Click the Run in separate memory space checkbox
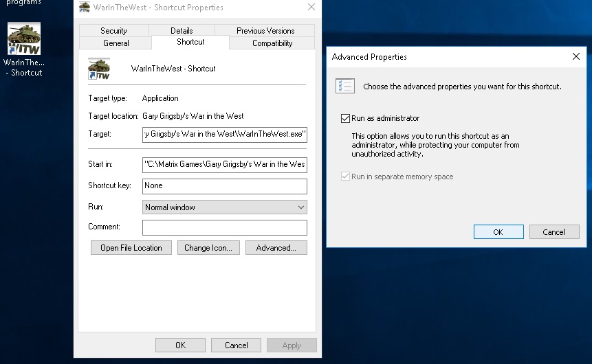Screen dimensions: 592x364 pos(345,177)
